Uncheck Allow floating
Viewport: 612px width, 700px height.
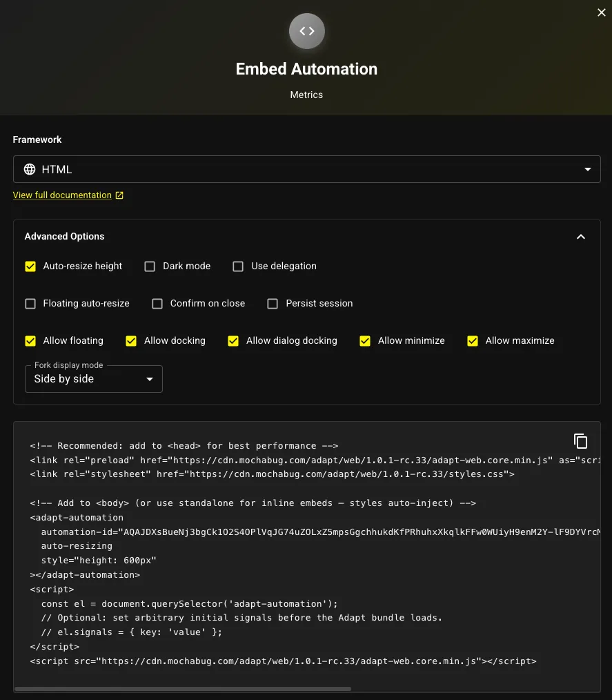[x=30, y=341]
